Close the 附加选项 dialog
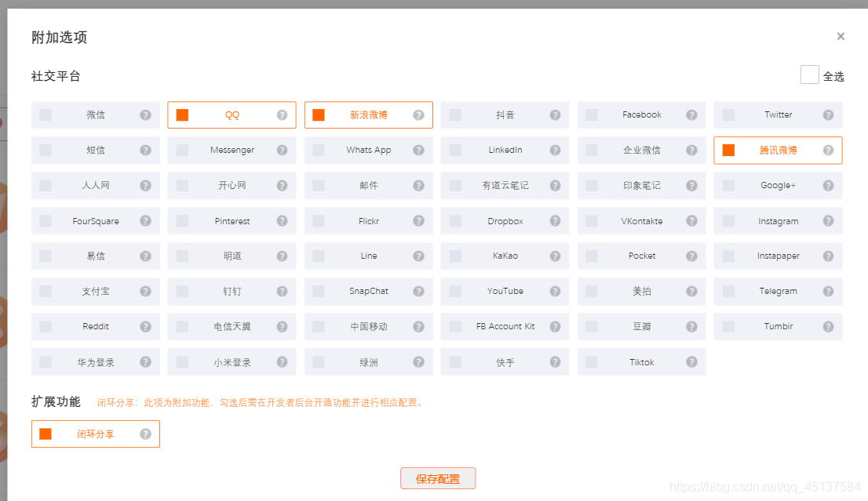 (x=841, y=37)
